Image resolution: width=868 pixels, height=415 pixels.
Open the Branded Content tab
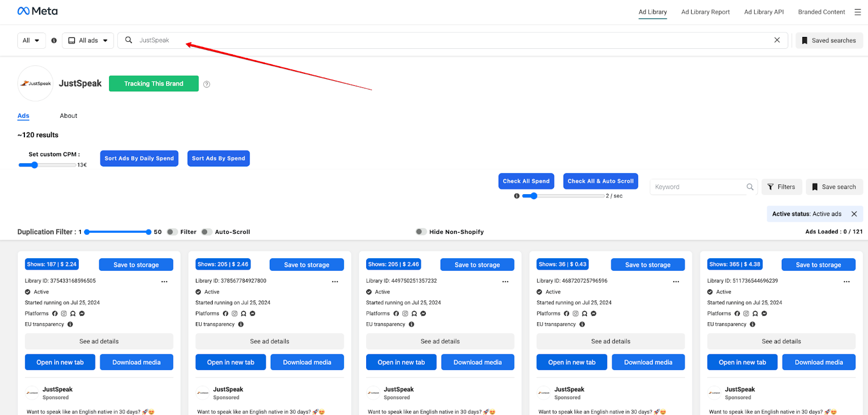(821, 12)
